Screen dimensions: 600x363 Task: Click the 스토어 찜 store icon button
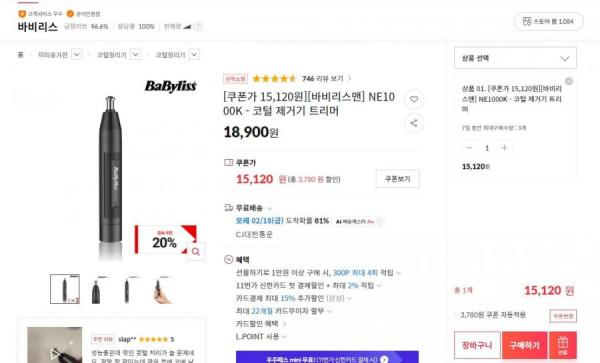548,21
